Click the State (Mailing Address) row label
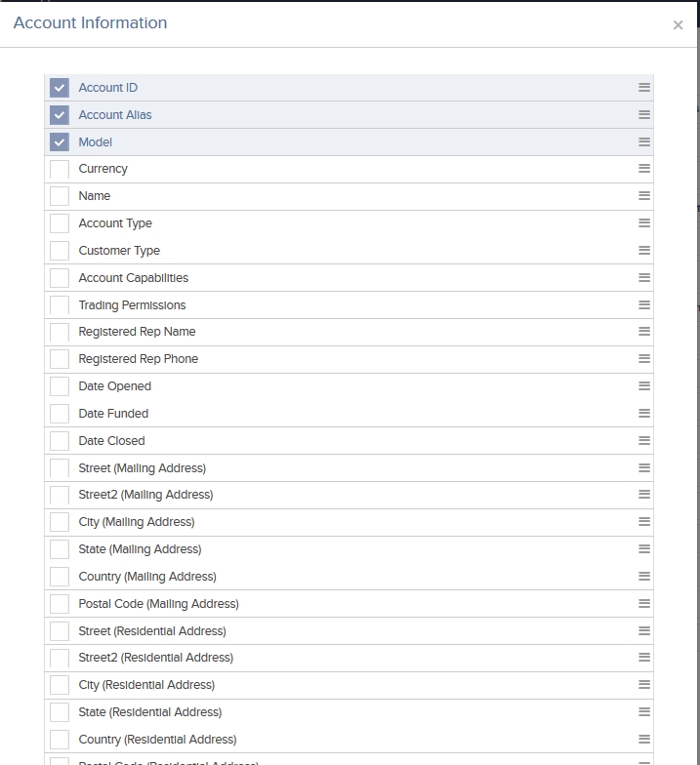This screenshot has width=700, height=765. click(x=140, y=549)
